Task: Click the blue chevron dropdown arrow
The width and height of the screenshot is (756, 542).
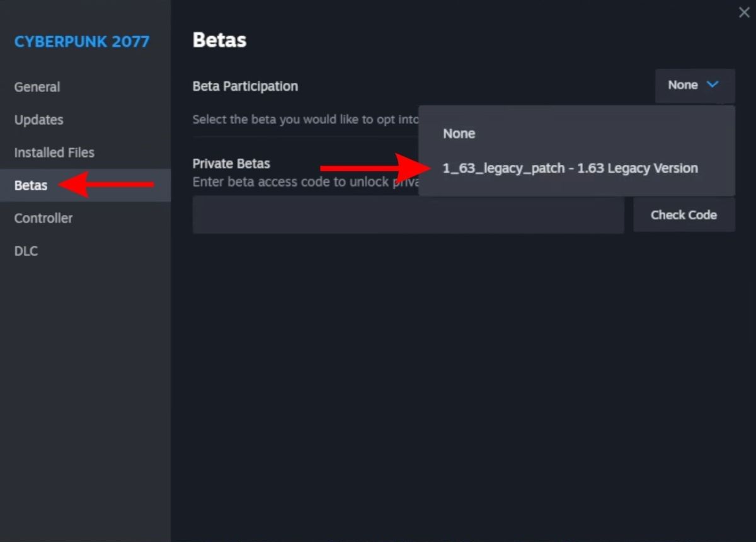Action: coord(713,84)
